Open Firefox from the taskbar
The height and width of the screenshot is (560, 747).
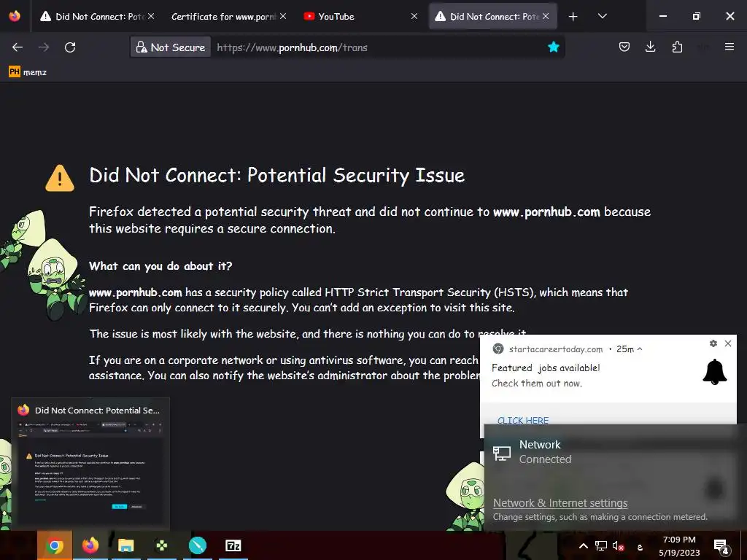pos(90,545)
